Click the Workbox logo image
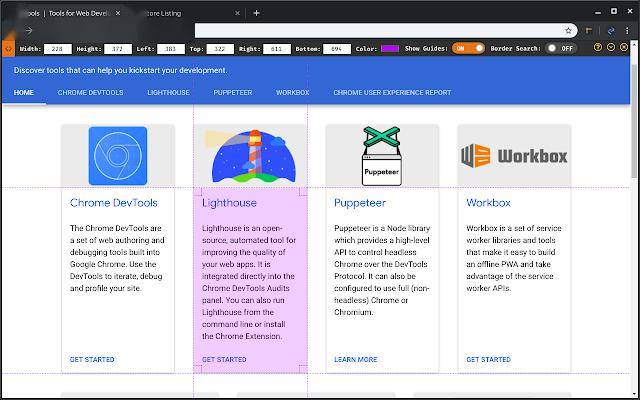This screenshot has width=640, height=400. (514, 156)
